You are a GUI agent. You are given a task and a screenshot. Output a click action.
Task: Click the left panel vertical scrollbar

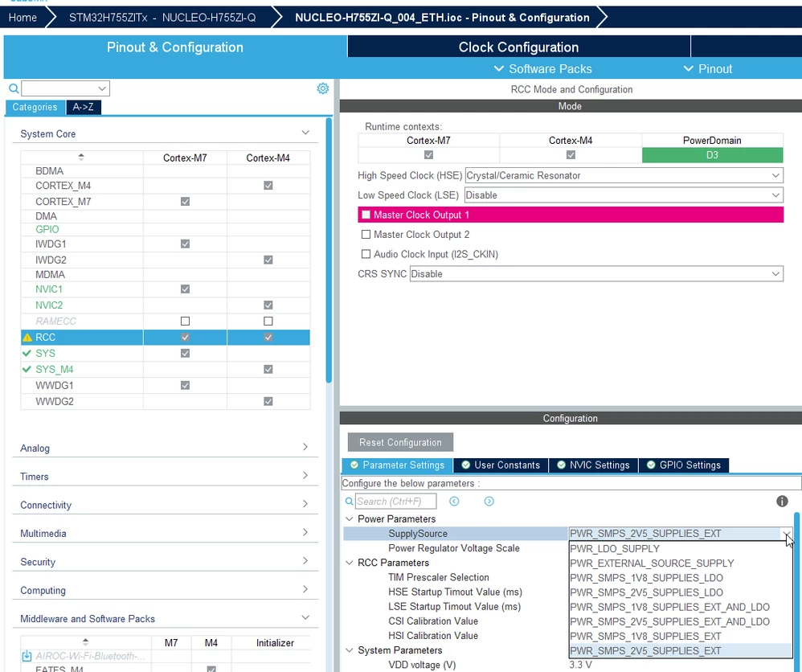[329, 250]
